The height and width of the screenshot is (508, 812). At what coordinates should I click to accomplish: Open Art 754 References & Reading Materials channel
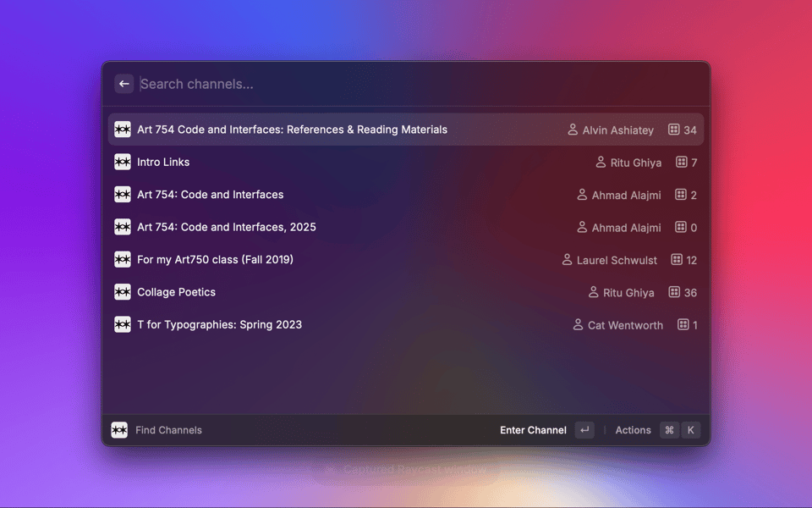pyautogui.click(x=292, y=130)
